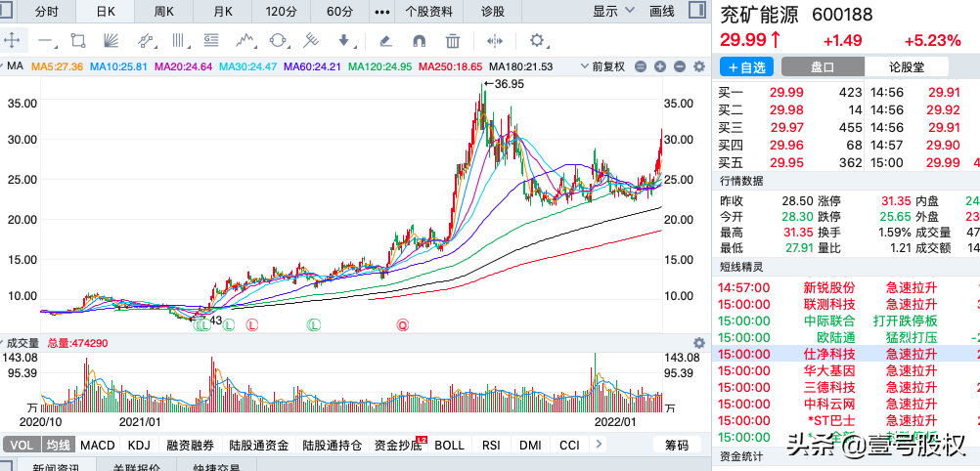The width and height of the screenshot is (980, 471).
Task: Select the RSI indicator
Action: 491,445
